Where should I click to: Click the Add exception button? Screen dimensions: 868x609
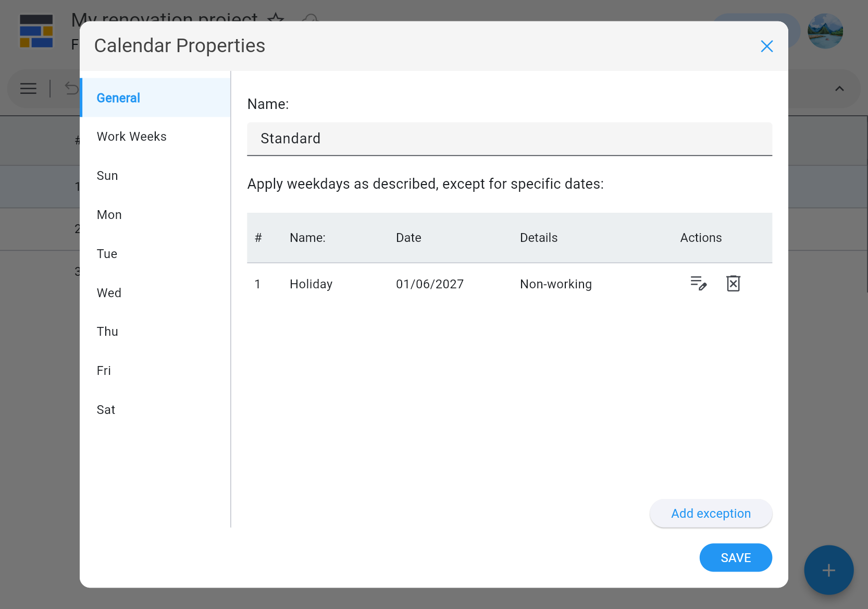tap(711, 514)
